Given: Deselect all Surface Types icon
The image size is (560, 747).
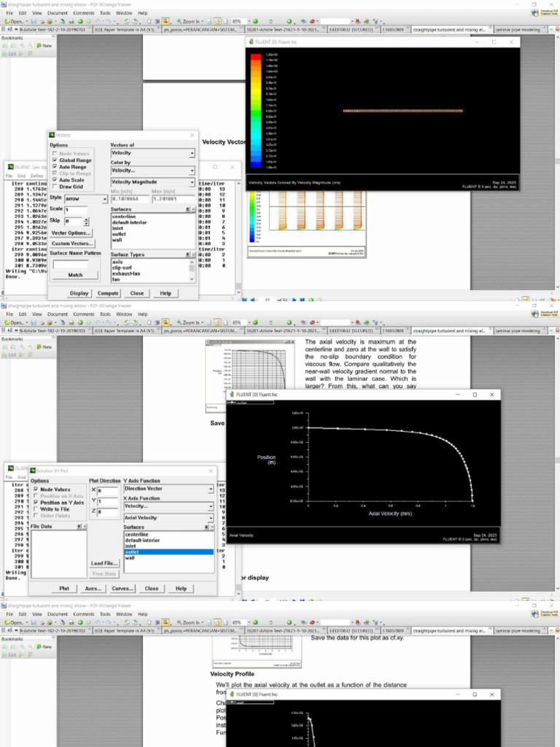Looking at the screenshot, I should click(192, 255).
